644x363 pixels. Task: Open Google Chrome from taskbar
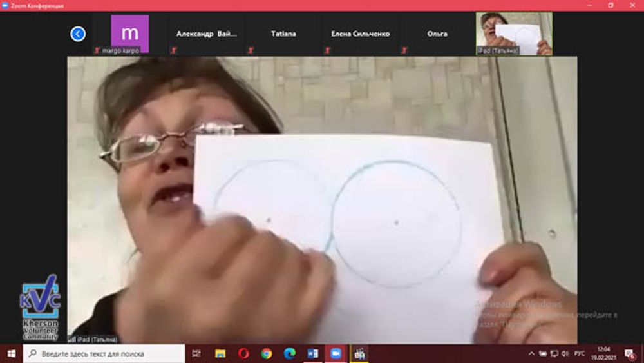pyautogui.click(x=267, y=353)
